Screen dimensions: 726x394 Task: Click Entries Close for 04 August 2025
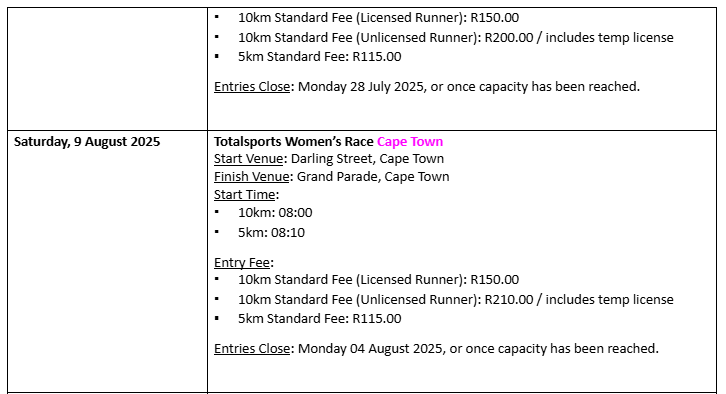(252, 349)
